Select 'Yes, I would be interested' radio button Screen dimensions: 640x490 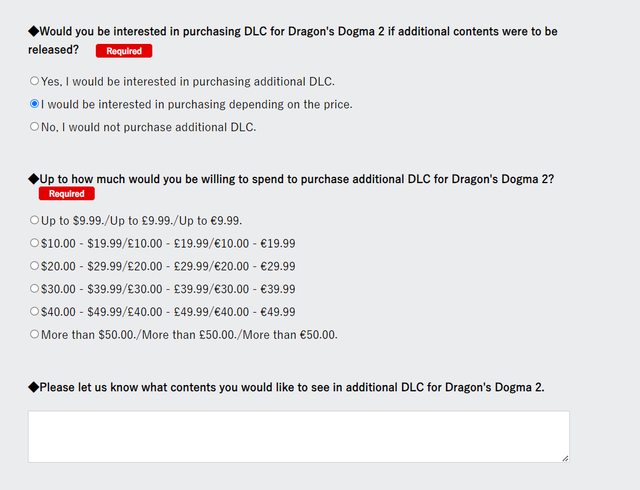(x=35, y=81)
